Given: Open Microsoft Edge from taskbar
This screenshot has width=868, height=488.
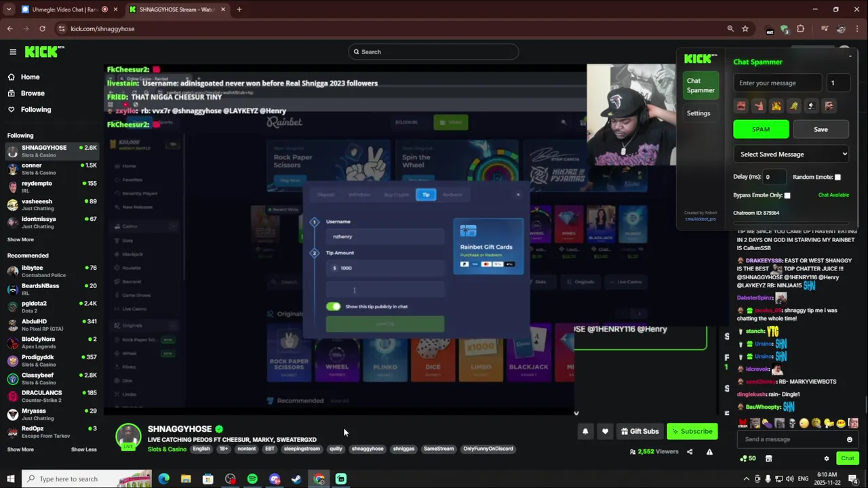Looking at the screenshot, I should pyautogui.click(x=163, y=479).
